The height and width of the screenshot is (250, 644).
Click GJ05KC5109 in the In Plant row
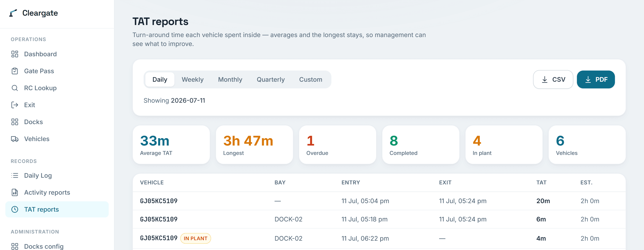point(159,238)
